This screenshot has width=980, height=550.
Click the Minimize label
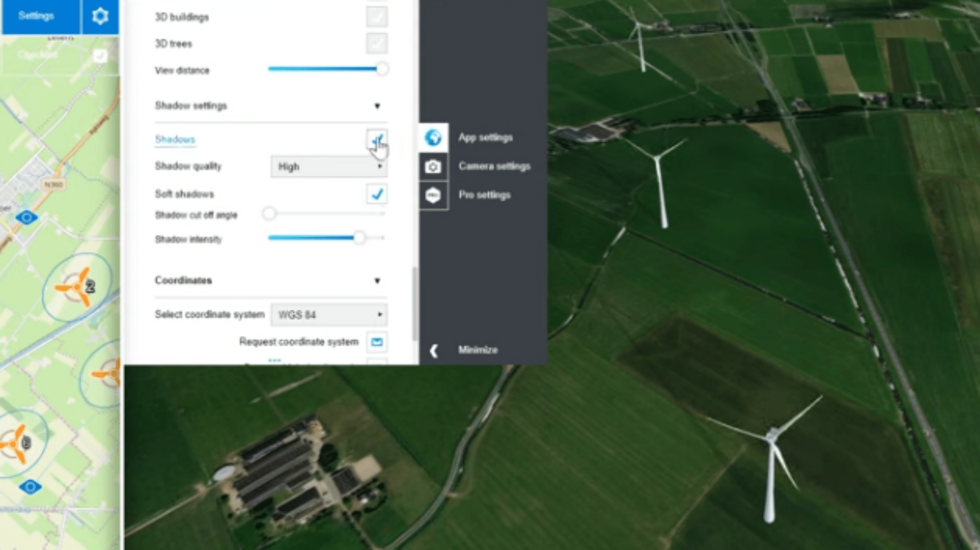(x=478, y=350)
